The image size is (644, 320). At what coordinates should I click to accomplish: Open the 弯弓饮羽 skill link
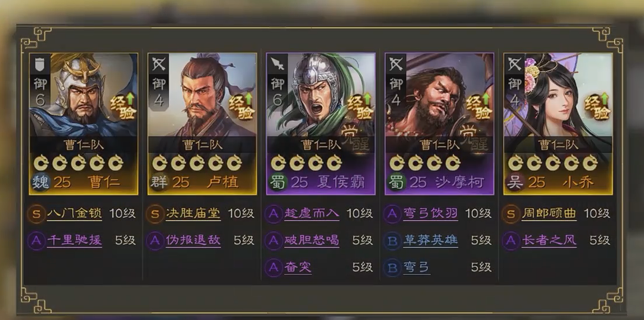point(430,213)
